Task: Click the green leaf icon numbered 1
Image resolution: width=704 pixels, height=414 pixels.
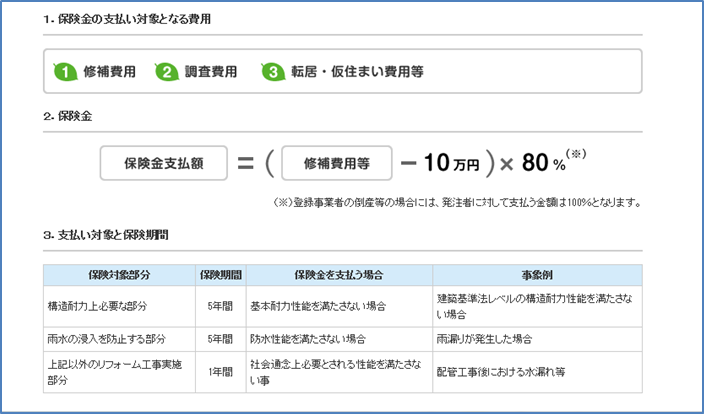Action: point(65,72)
